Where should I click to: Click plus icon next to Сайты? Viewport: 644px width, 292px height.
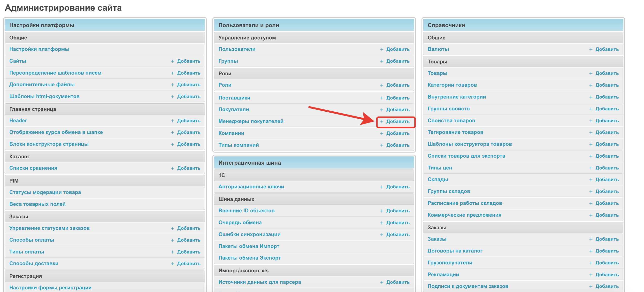pyautogui.click(x=172, y=61)
